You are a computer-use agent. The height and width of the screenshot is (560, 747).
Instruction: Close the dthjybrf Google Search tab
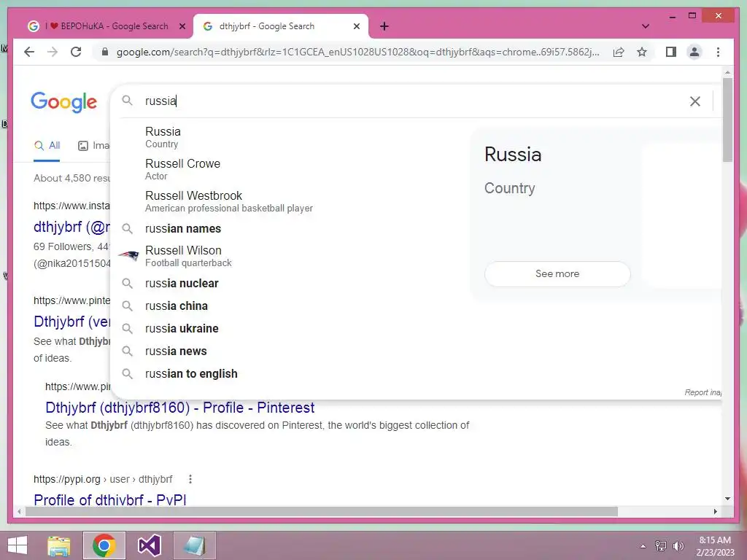356,26
